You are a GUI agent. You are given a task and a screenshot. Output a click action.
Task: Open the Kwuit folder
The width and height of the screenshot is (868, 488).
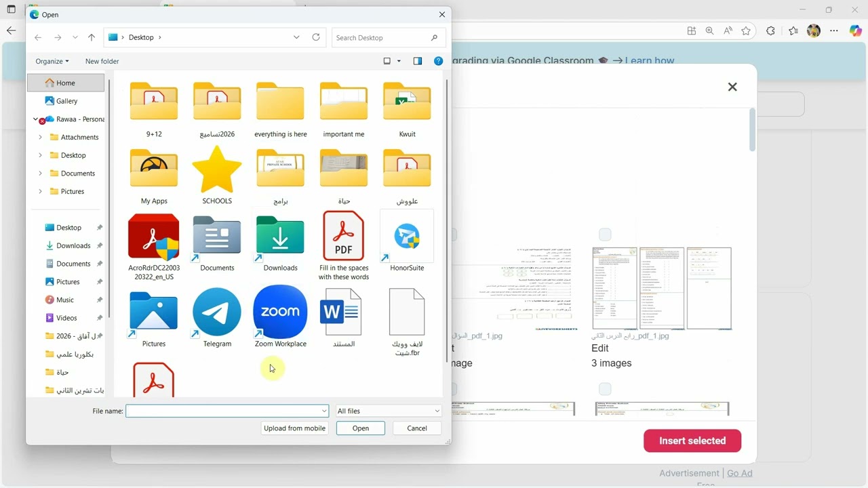(x=407, y=108)
